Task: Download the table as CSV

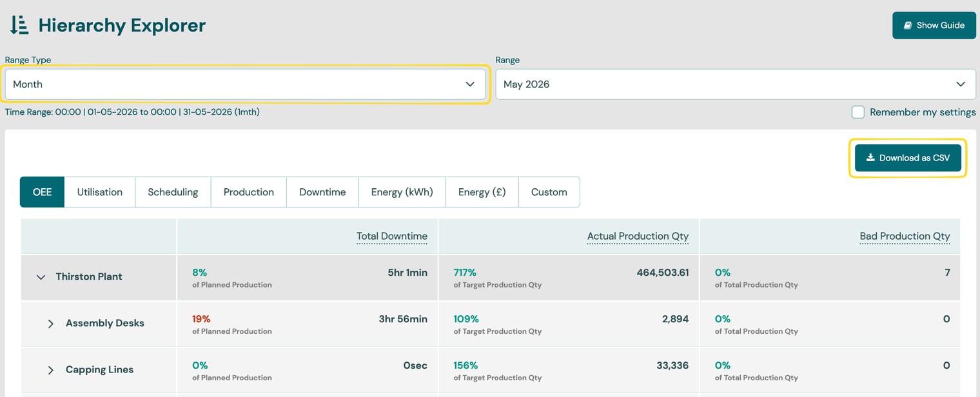Action: point(908,158)
